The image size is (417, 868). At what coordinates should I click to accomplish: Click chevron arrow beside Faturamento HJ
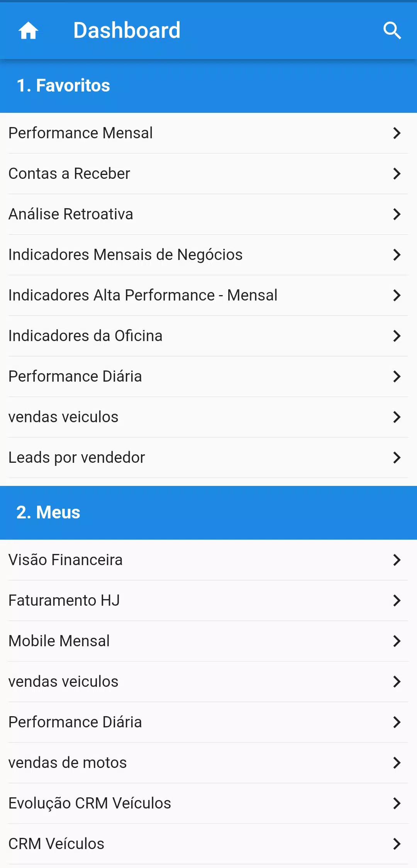click(x=397, y=600)
